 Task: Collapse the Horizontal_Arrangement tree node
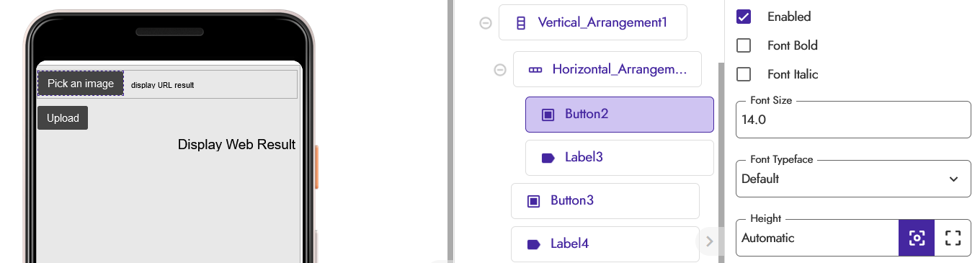500,70
